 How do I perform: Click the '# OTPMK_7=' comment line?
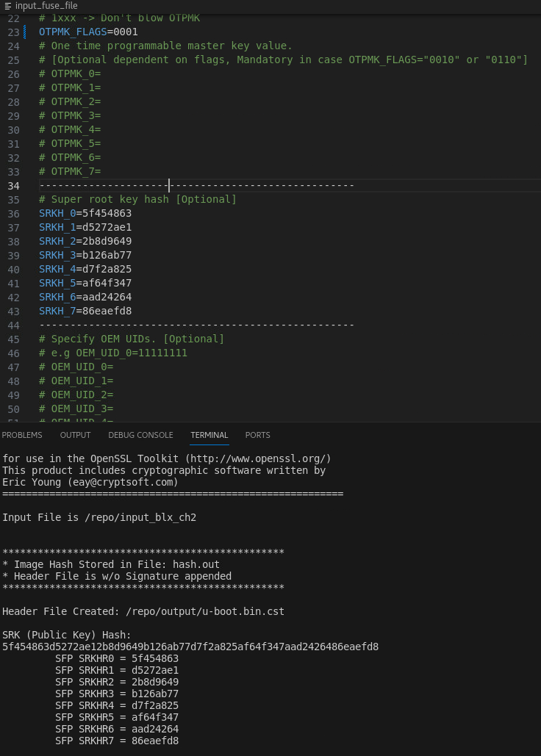point(70,172)
